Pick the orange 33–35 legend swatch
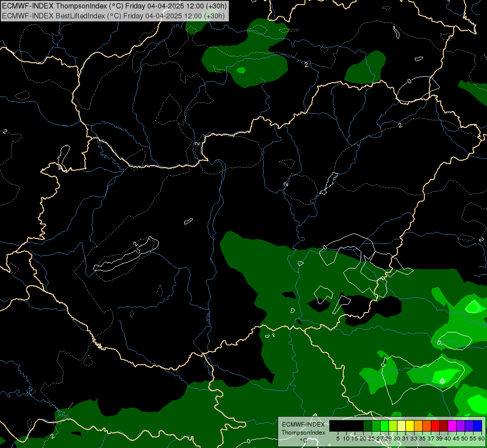Image resolution: width=487 pixels, height=448 pixels. coord(418,426)
